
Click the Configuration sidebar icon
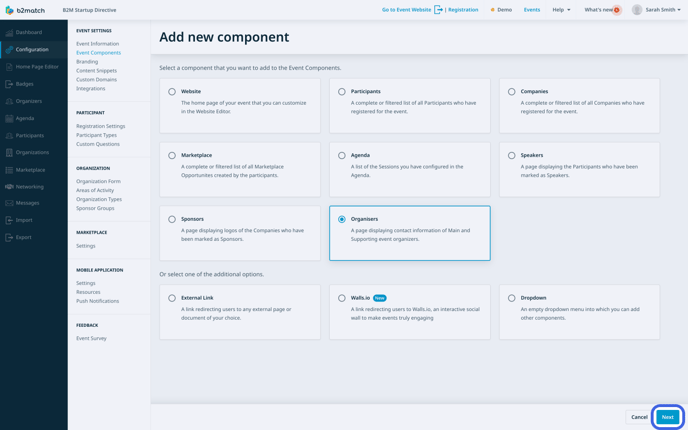point(9,50)
